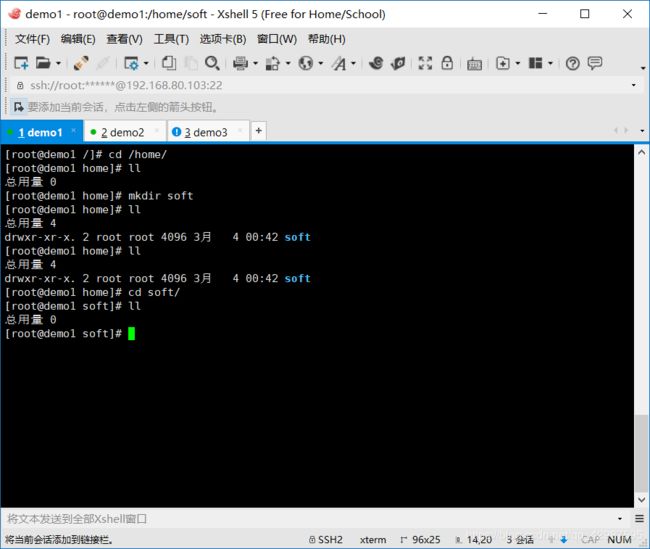650x549 pixels.
Task: Open the 帮助(H) menu
Action: tap(327, 39)
